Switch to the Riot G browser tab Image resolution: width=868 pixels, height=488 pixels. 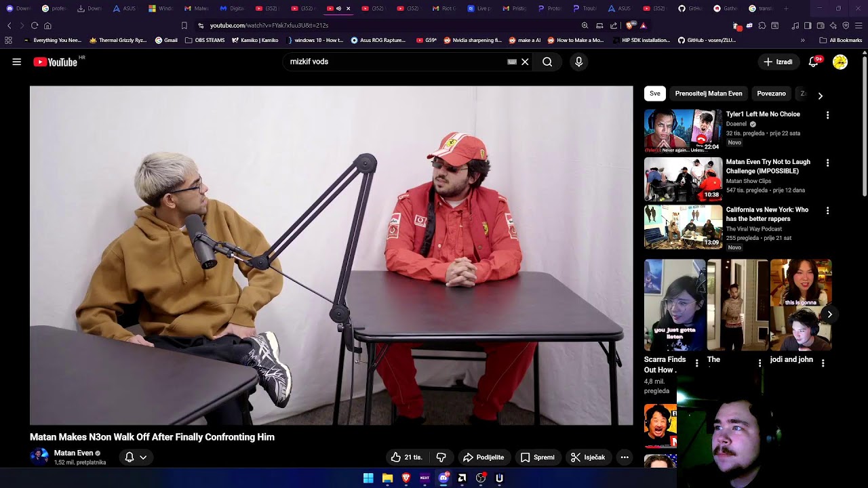pyautogui.click(x=443, y=8)
